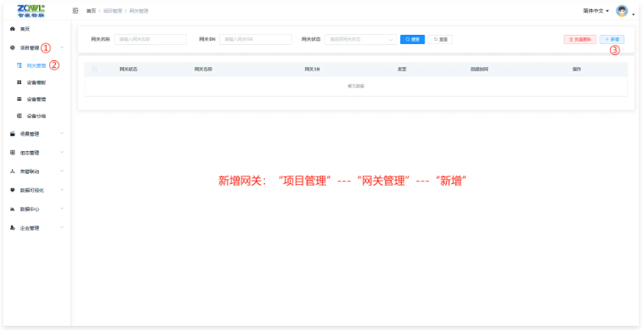Click the 新增 add button
The image size is (644, 330).
(x=612, y=39)
